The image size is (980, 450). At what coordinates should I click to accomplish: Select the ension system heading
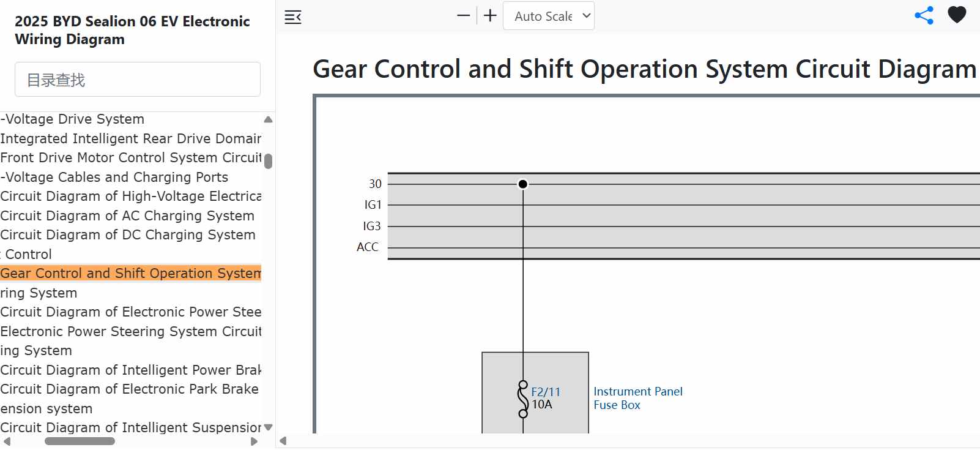(46, 408)
